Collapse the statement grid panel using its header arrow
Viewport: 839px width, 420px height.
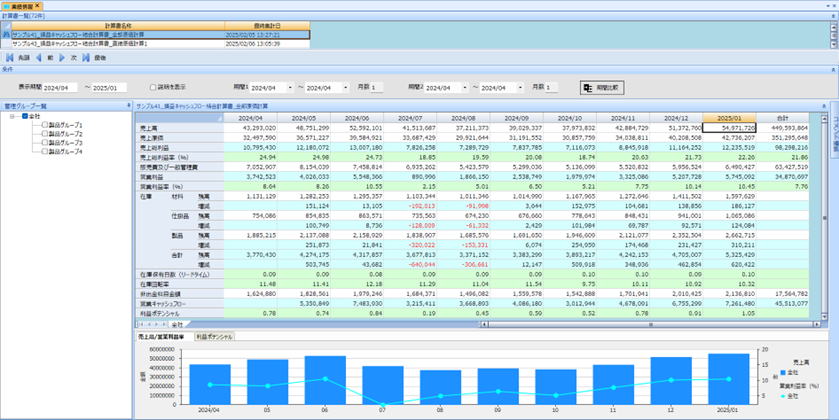click(x=824, y=107)
